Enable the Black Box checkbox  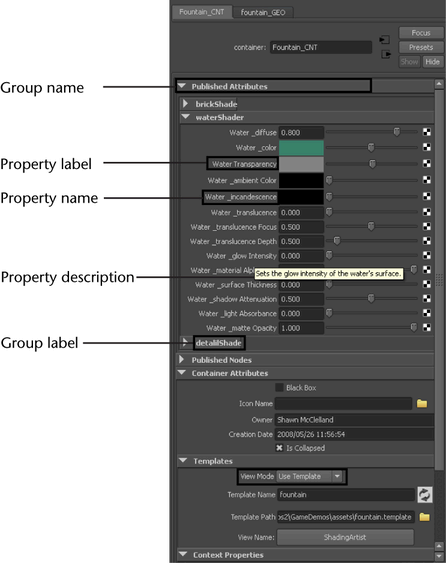[x=279, y=387]
